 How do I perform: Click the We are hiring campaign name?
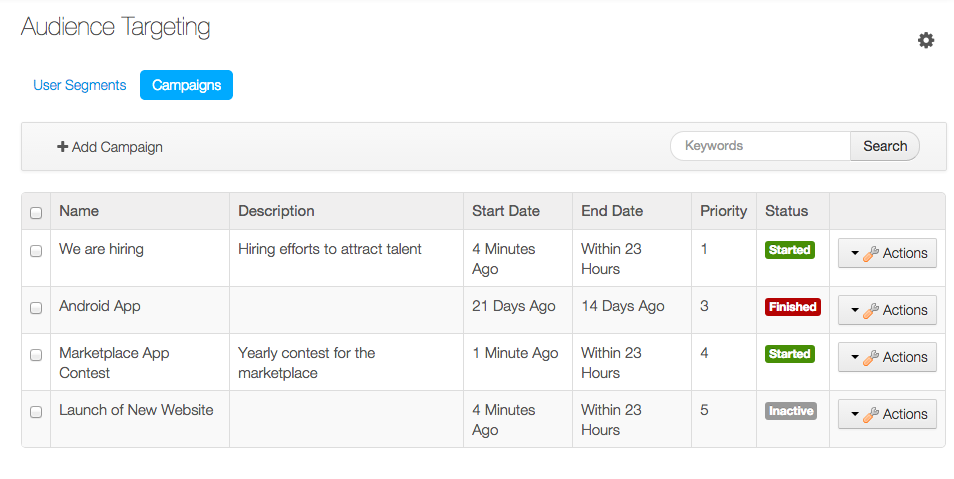[x=101, y=249]
